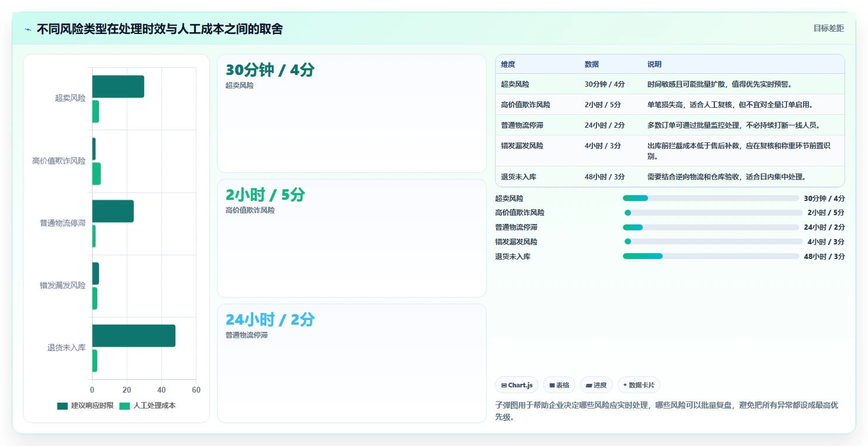Click the 2小时 / 5分 value beside its progress bar
The width and height of the screenshot is (868, 446).
(826, 213)
